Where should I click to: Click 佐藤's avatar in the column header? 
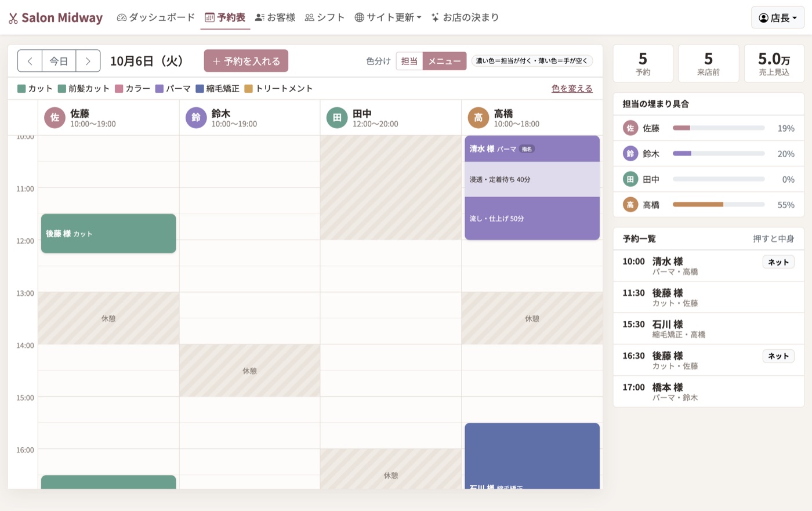pyautogui.click(x=55, y=118)
